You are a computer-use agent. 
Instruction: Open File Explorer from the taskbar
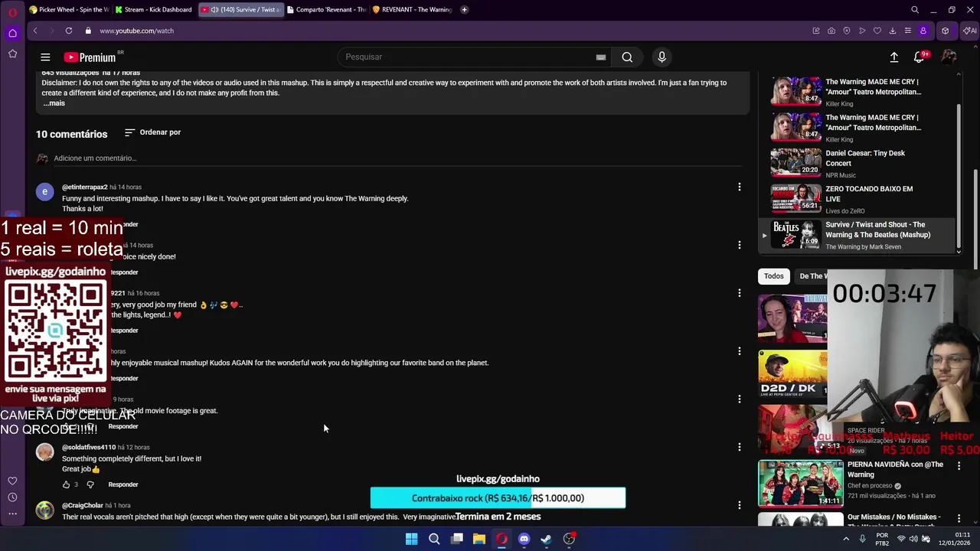pyautogui.click(x=479, y=539)
